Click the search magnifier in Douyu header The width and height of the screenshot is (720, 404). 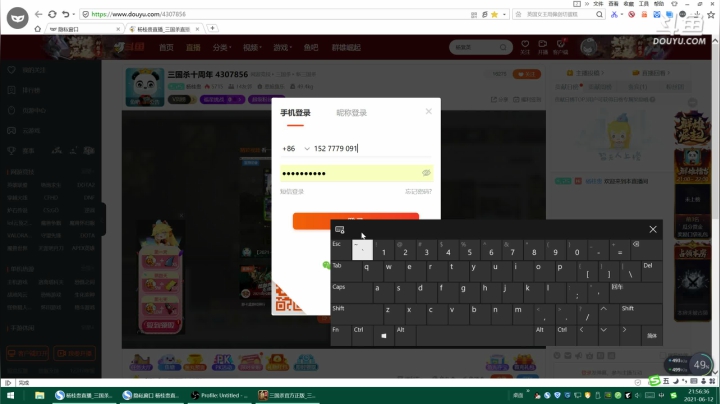(x=503, y=47)
